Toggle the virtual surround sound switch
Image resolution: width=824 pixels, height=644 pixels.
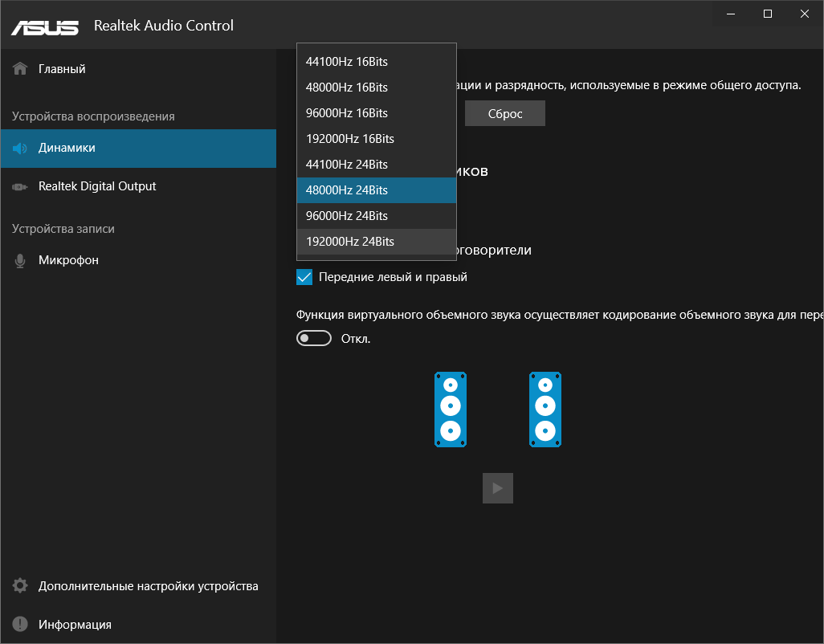(x=314, y=339)
